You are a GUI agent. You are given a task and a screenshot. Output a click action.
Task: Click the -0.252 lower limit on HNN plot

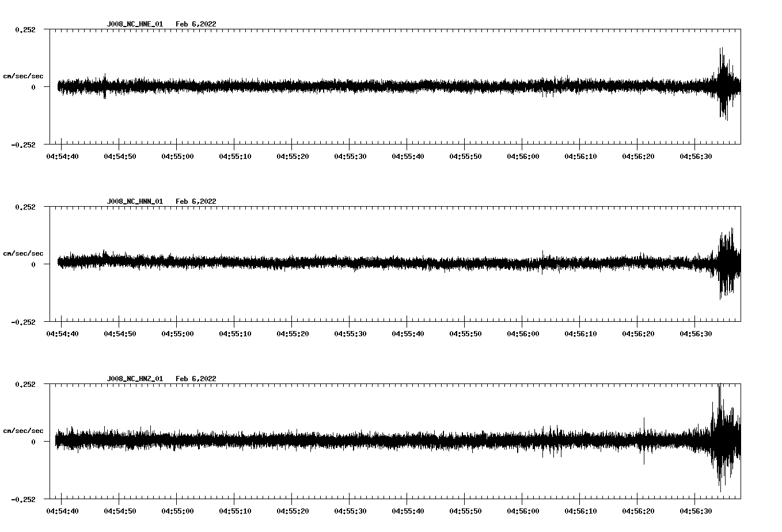tap(23, 322)
